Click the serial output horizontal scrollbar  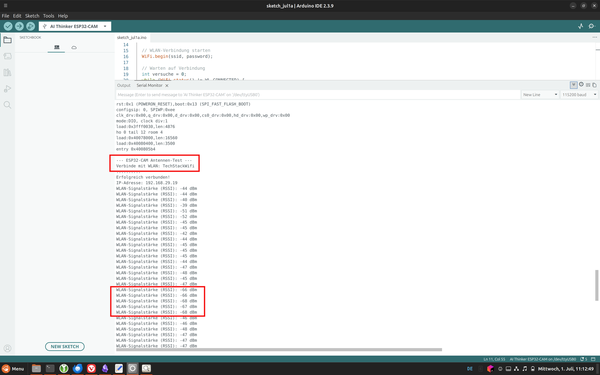click(x=279, y=349)
